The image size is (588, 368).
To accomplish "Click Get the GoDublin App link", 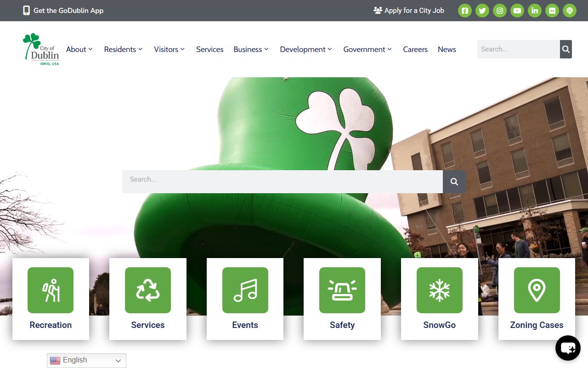I will 63,11.
